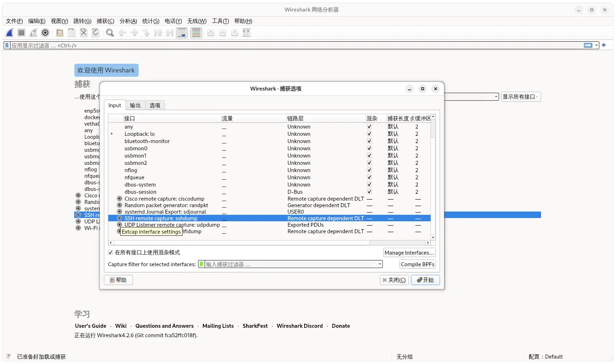Click the go forward arrow icon
Image resolution: width=616 pixels, height=364 pixels.
134,33
